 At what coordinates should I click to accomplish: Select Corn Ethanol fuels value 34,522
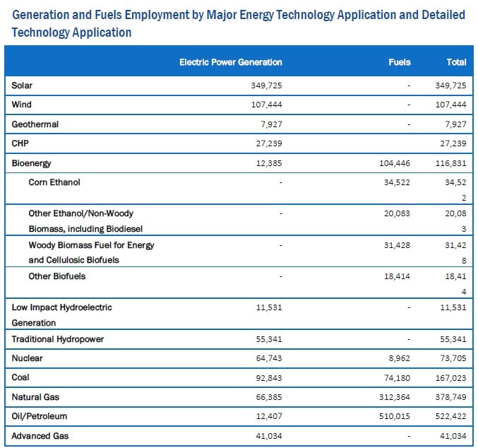pyautogui.click(x=397, y=182)
